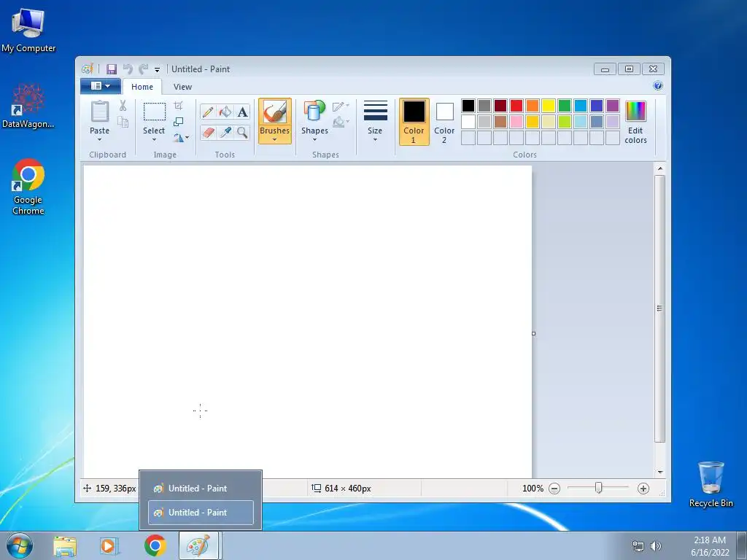The height and width of the screenshot is (560, 747).
Task: Pick the pink color swatch
Action: pyautogui.click(x=516, y=122)
